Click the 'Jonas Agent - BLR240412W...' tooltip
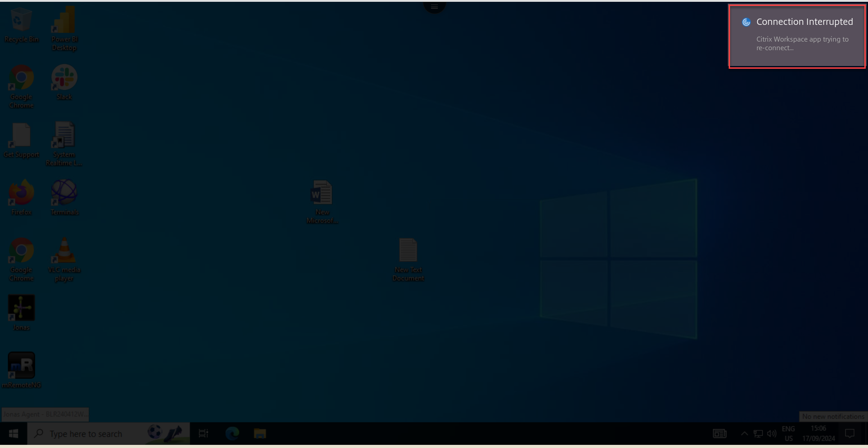 pyautogui.click(x=45, y=414)
